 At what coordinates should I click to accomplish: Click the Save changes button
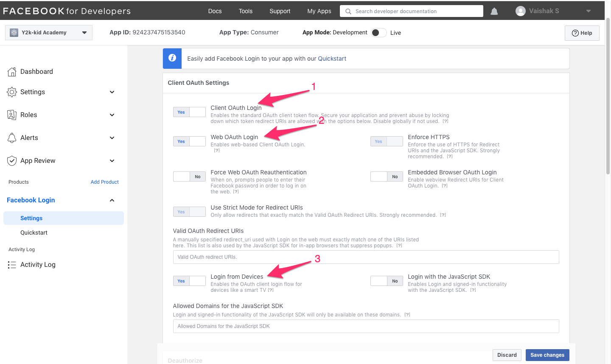(547, 355)
